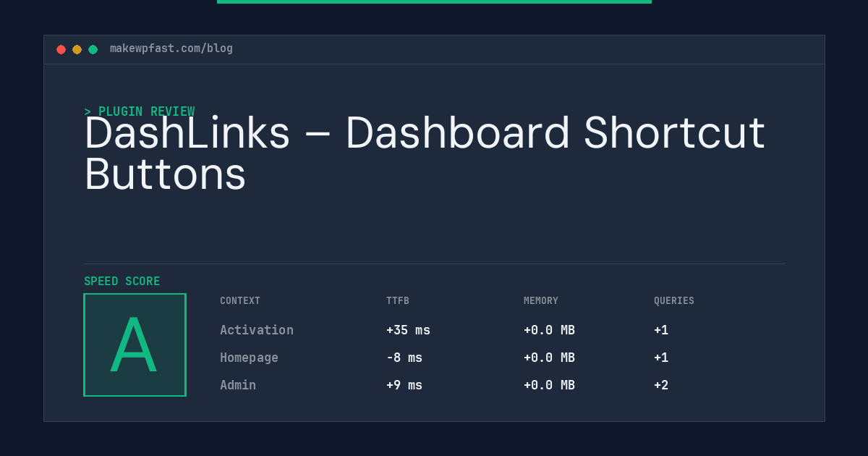Click the red window dot
The height and width of the screenshot is (456, 868).
point(61,49)
